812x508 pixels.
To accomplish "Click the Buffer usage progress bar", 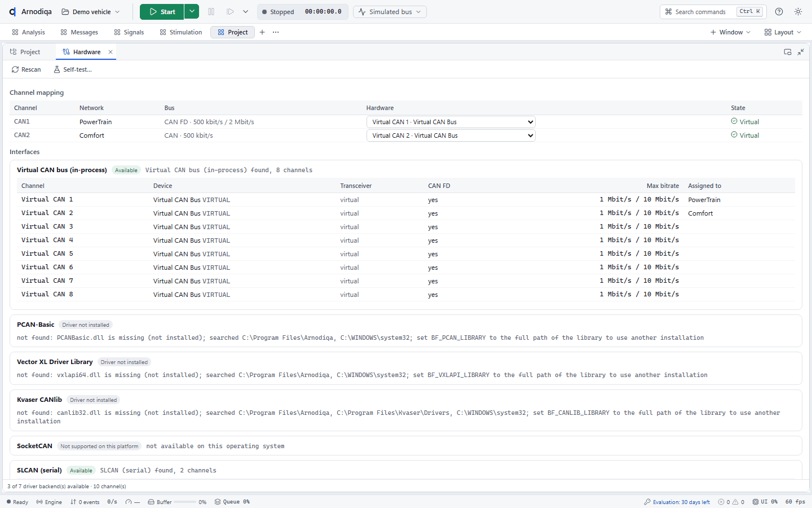I will click(185, 502).
